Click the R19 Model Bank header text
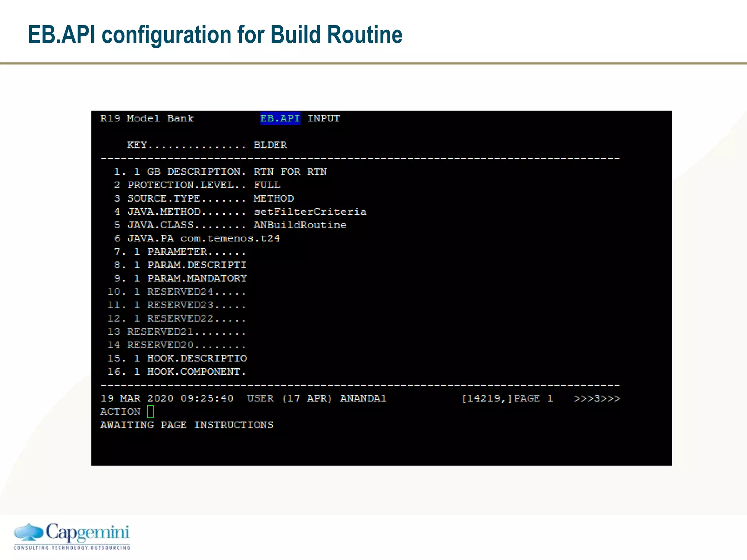The image size is (747, 560). 147,118
